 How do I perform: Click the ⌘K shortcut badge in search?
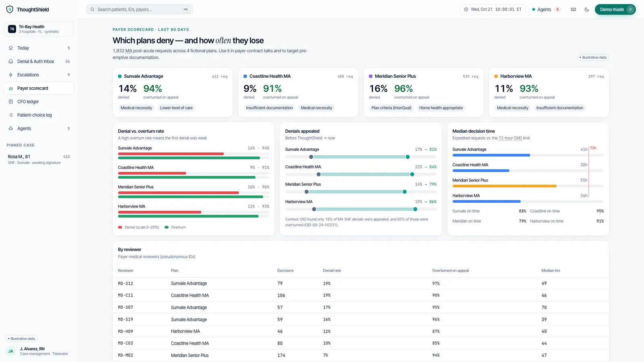(186, 9)
